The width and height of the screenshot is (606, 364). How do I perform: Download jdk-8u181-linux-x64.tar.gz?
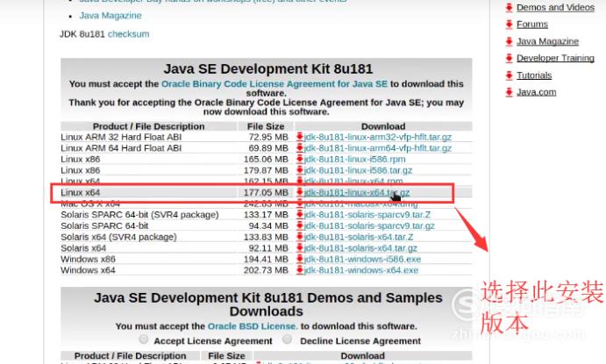click(x=357, y=192)
